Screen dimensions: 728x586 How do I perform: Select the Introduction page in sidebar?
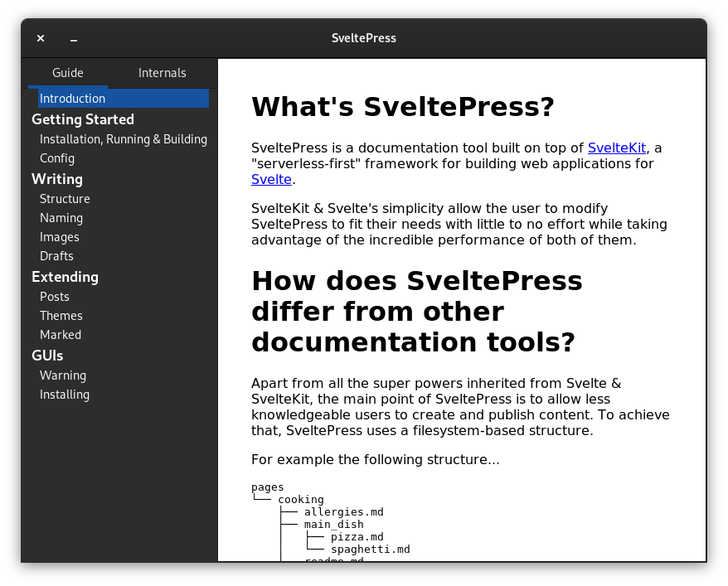tap(123, 99)
